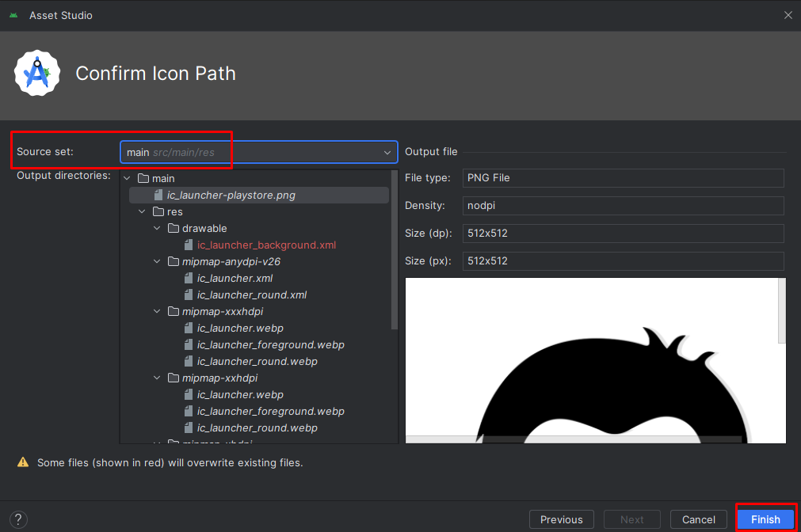801x532 pixels.
Task: Collapse the res folder node
Action: coord(142,211)
